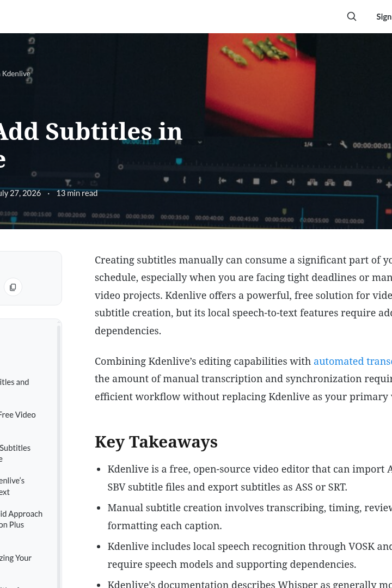Open the 'id Approach' contents entry
The width and height of the screenshot is (392, 588).
[x=21, y=519]
